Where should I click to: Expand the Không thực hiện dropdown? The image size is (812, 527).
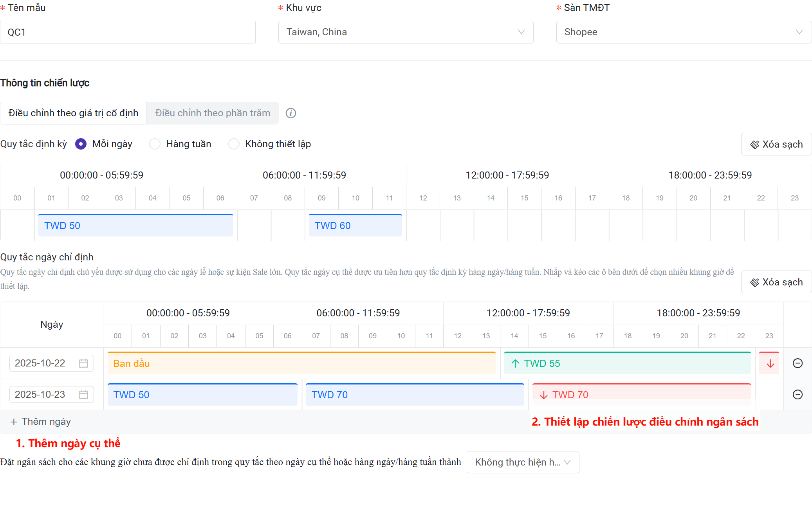[x=523, y=462]
